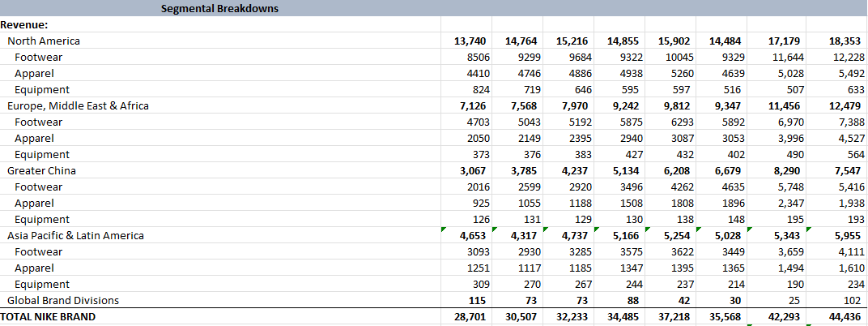The height and width of the screenshot is (326, 868).
Task: Select the Segmental Breakdowns header cell
Action: coord(219,8)
